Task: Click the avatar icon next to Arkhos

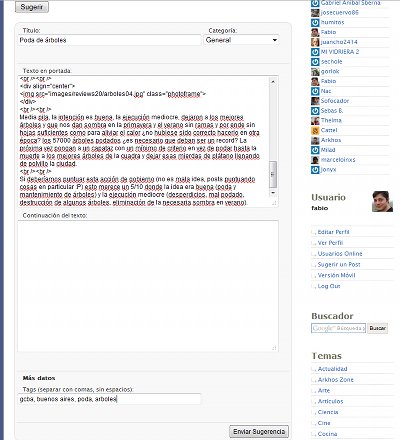Action: 315,140
